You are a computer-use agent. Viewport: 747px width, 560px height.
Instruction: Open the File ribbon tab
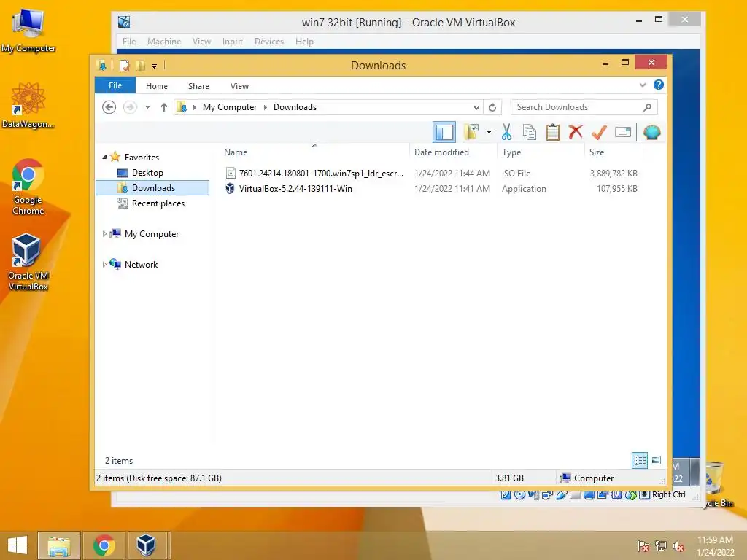[x=115, y=85]
